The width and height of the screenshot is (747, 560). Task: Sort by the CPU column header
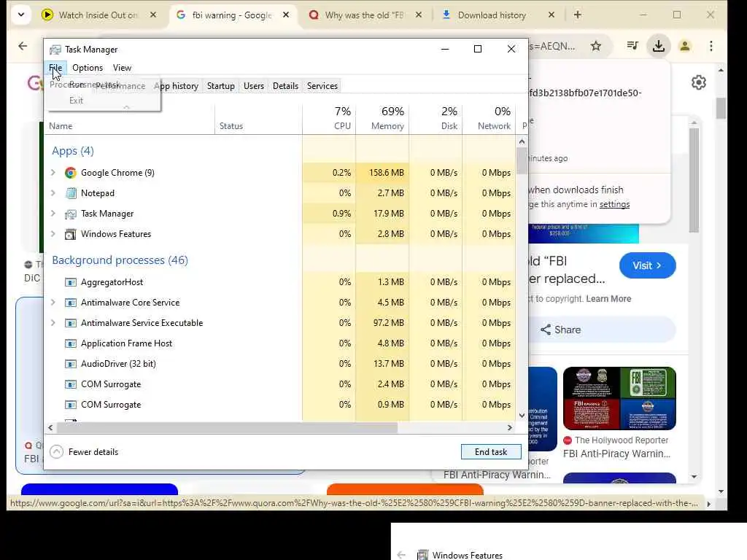pos(329,118)
